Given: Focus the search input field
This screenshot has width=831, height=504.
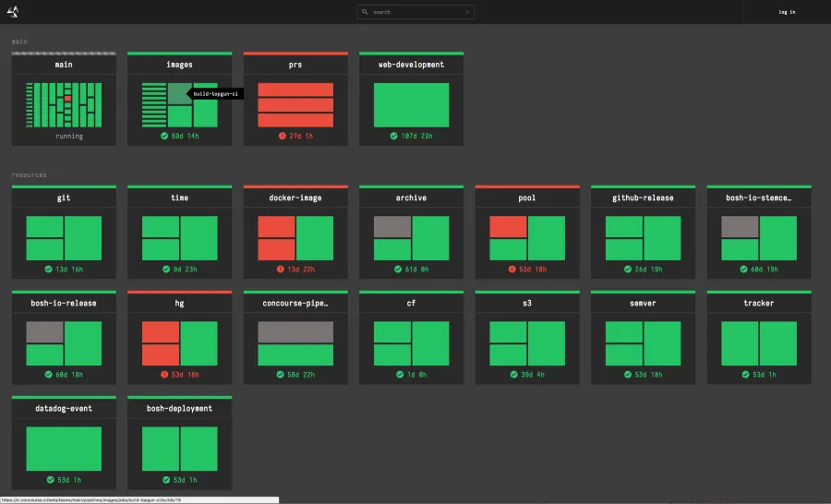Looking at the screenshot, I should tap(415, 12).
